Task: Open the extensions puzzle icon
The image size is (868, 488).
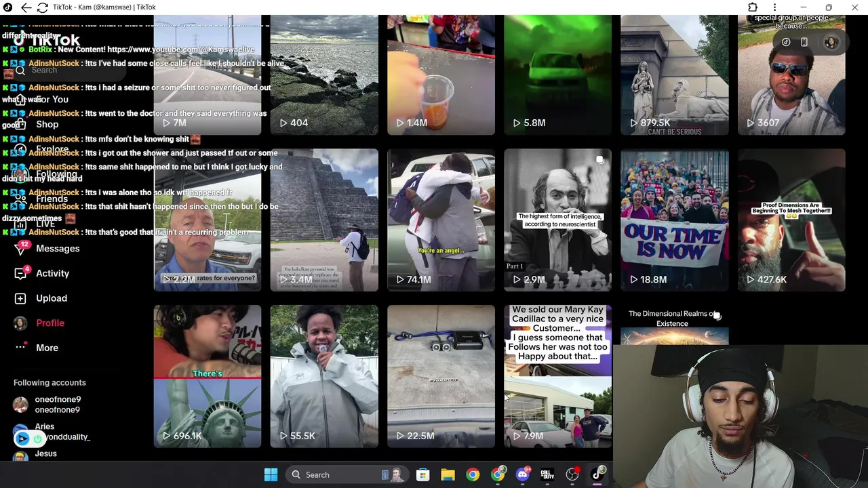Action: click(x=753, y=7)
